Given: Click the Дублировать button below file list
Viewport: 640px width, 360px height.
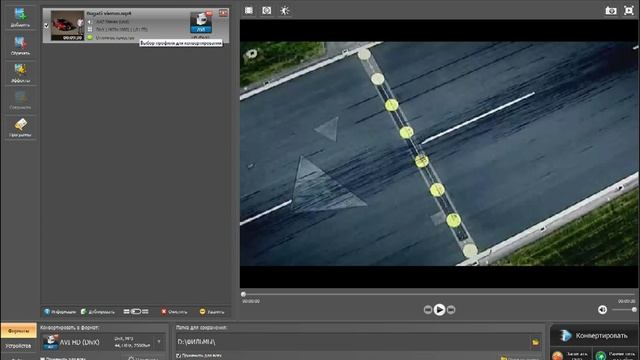Looking at the screenshot, I should tap(98, 312).
